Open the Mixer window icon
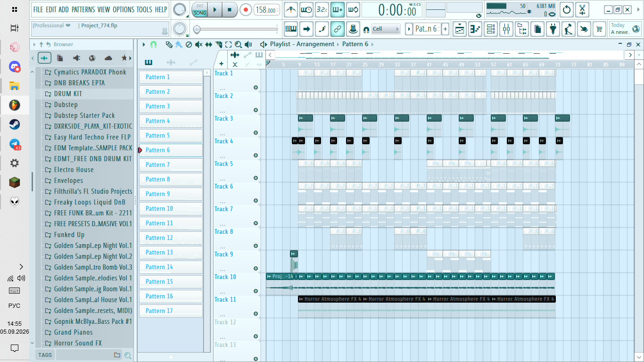Image resolution: width=644 pixels, height=362 pixels. coord(506,29)
